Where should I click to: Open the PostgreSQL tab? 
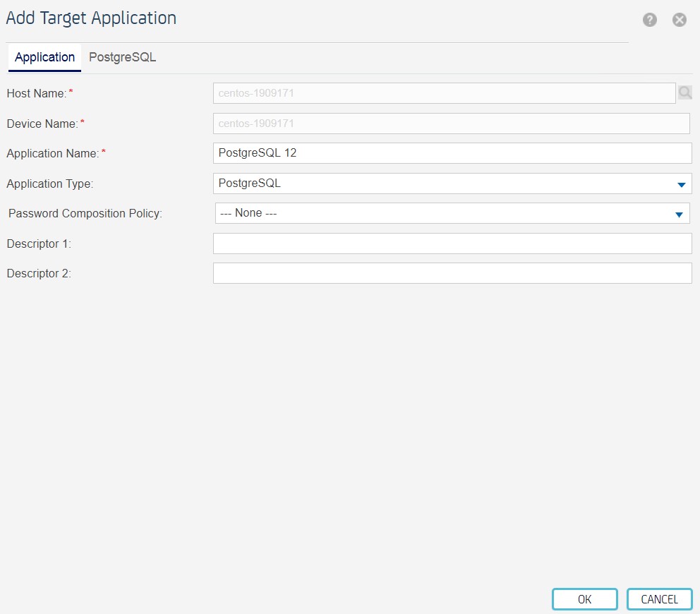click(122, 57)
